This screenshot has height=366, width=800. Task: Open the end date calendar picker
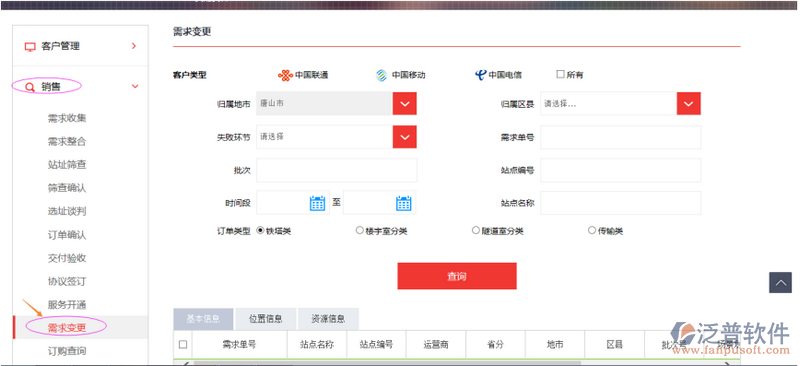point(404,203)
